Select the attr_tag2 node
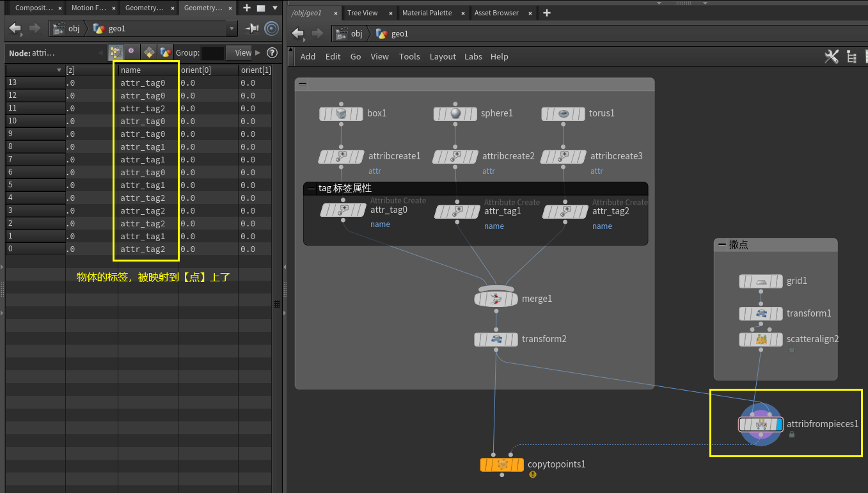The width and height of the screenshot is (868, 493). (x=565, y=211)
